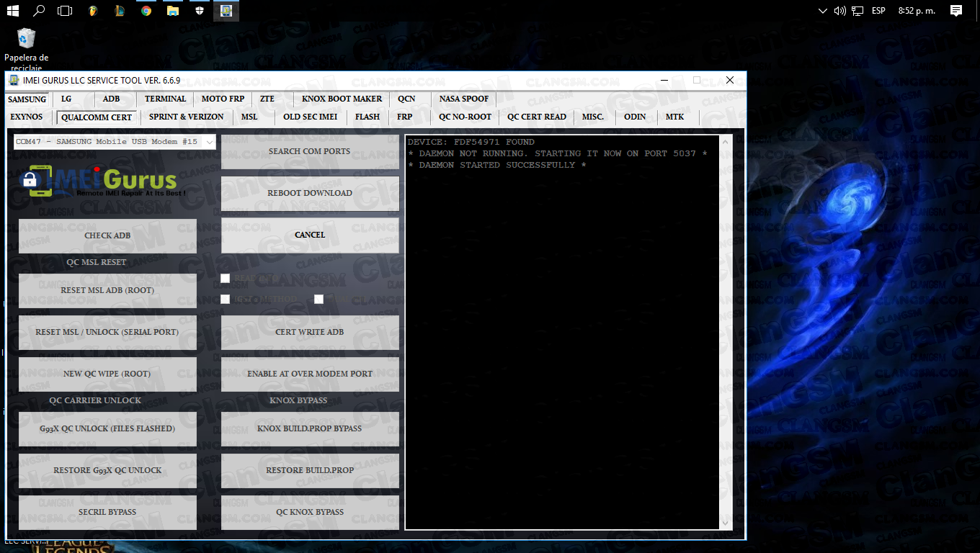Image resolution: width=980 pixels, height=553 pixels.
Task: Click log line DEVICE: FDF54971 FOUND
Action: pos(471,142)
